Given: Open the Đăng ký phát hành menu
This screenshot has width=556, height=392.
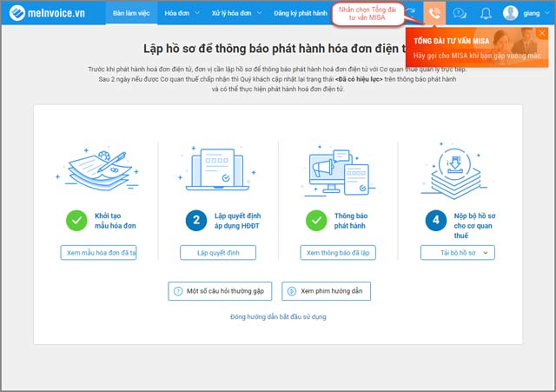Looking at the screenshot, I should coord(301,13).
